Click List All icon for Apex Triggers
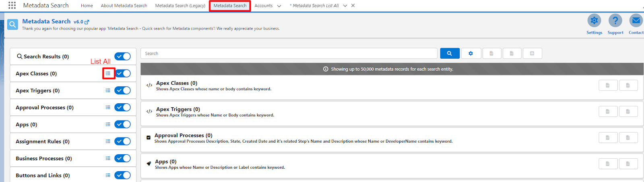Screen dimensions: 644x182 pos(108,90)
